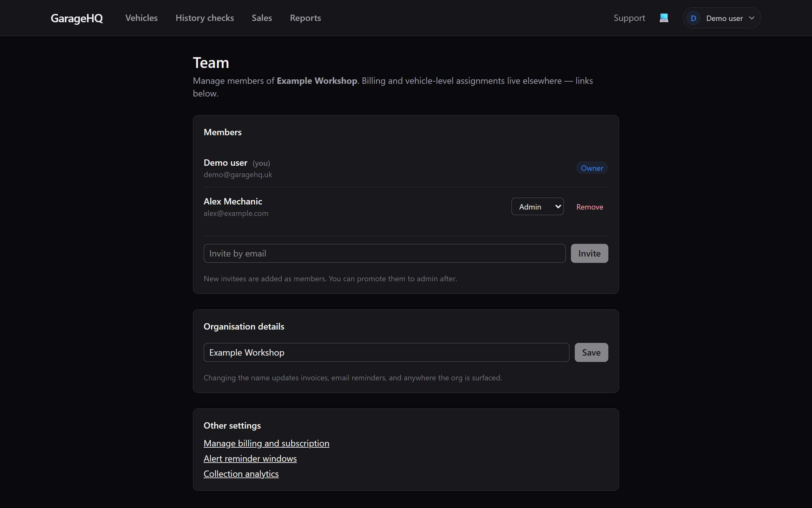Go to History checks
Screen dimensions: 812x508
[x=205, y=18]
